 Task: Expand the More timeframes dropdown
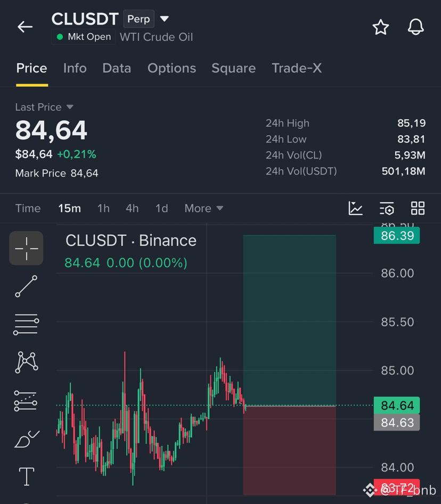point(204,208)
